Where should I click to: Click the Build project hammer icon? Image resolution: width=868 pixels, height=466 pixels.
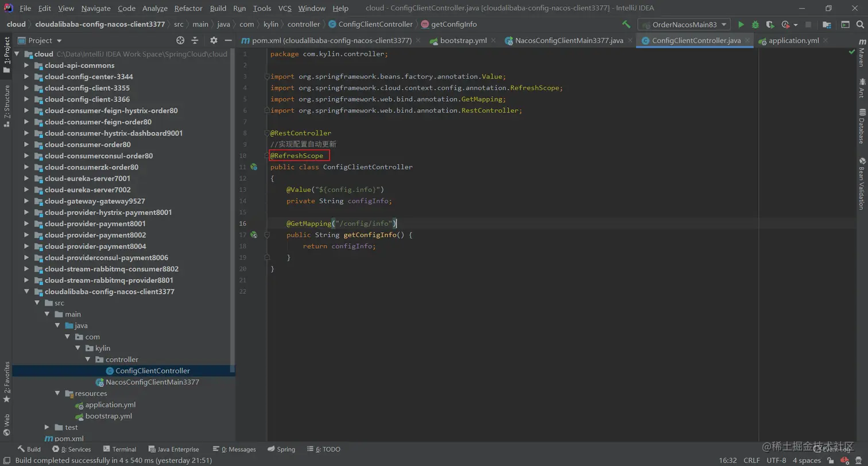[626, 25]
